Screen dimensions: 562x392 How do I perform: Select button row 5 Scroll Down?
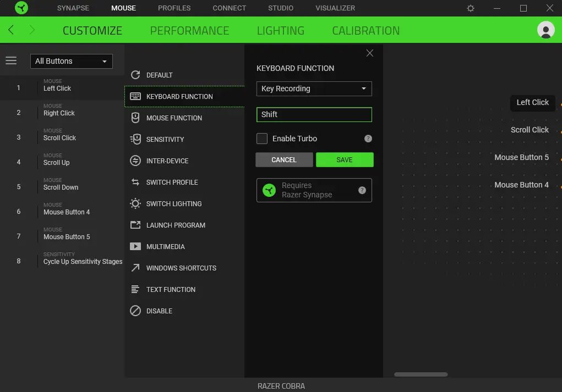tap(62, 186)
